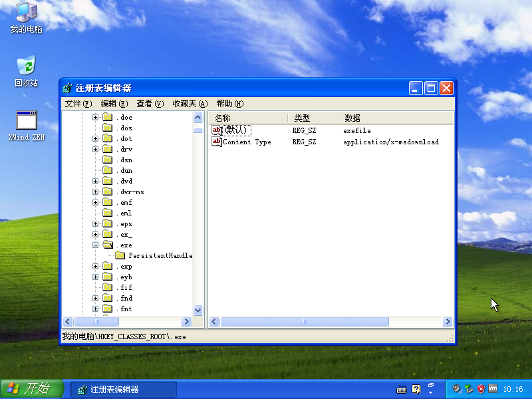Select the .eps key label
This screenshot has height=399, width=532.
click(x=124, y=224)
